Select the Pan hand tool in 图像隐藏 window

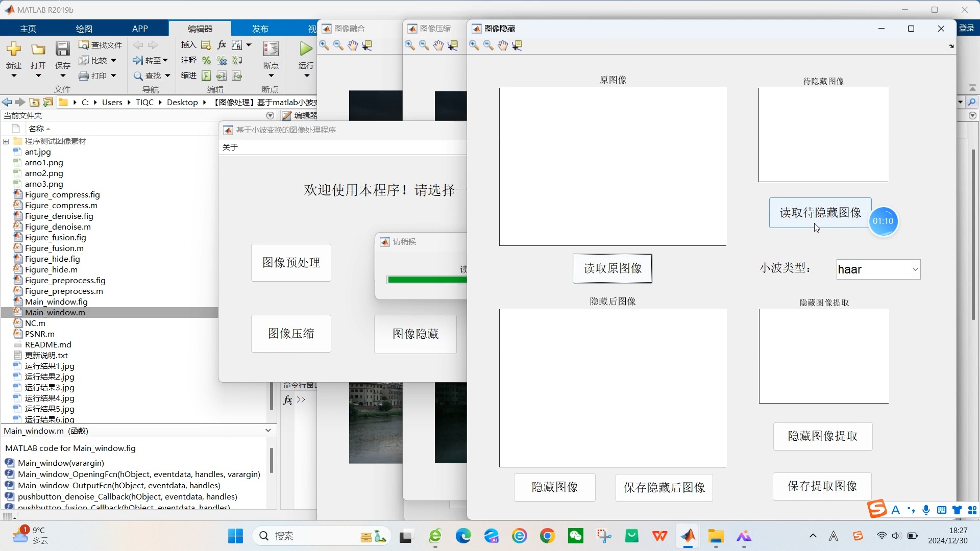(x=503, y=45)
